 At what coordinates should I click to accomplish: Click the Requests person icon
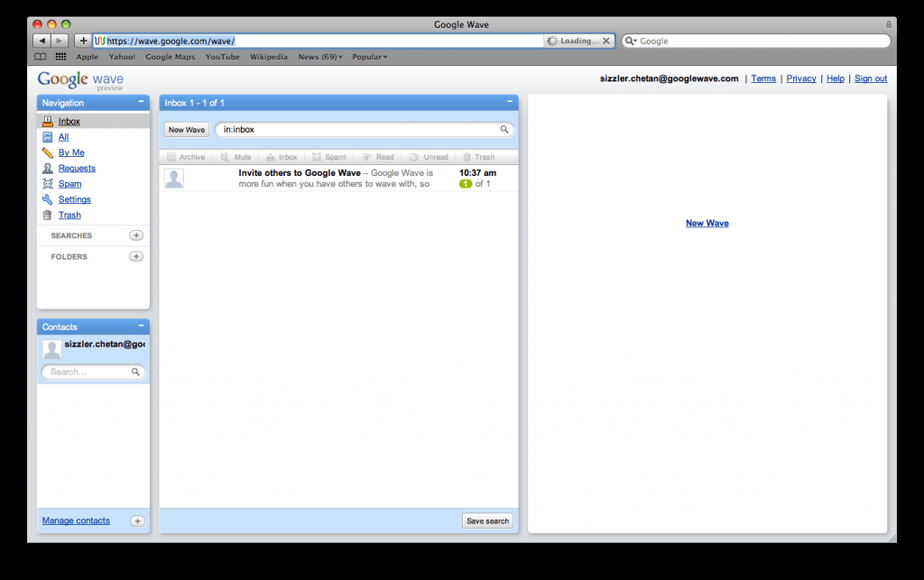pos(48,169)
